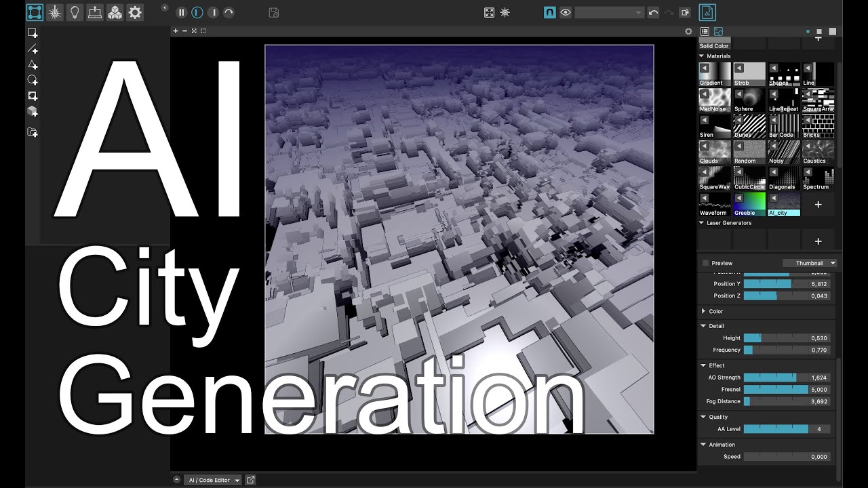Add a new laser generator

pyautogui.click(x=818, y=241)
